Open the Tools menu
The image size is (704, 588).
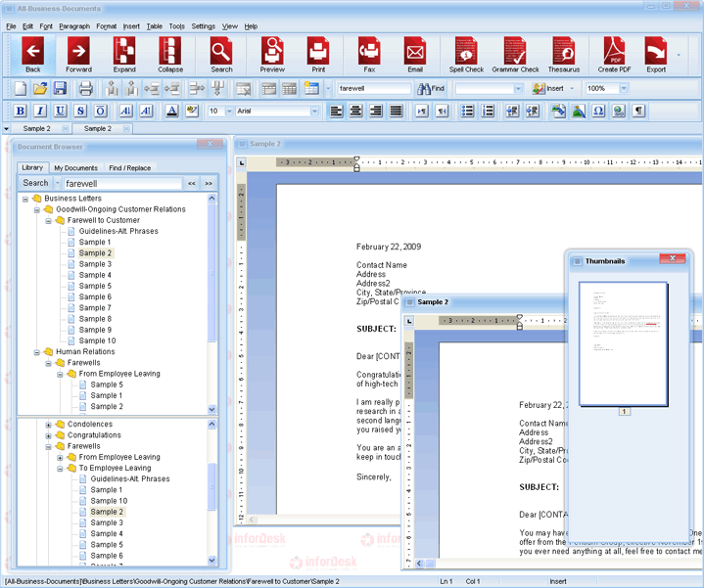pos(177,26)
